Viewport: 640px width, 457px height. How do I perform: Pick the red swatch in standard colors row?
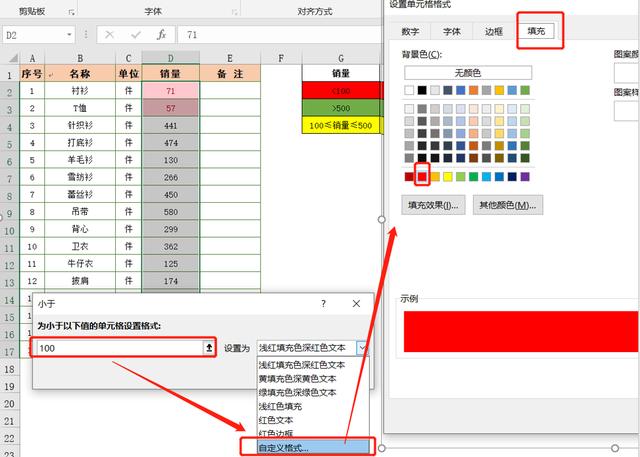coord(424,177)
